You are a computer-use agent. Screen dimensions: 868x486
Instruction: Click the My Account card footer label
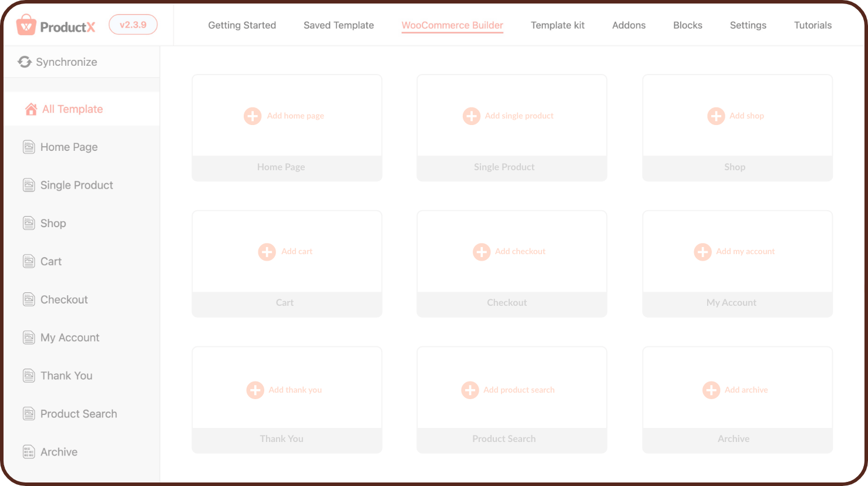tap(731, 303)
